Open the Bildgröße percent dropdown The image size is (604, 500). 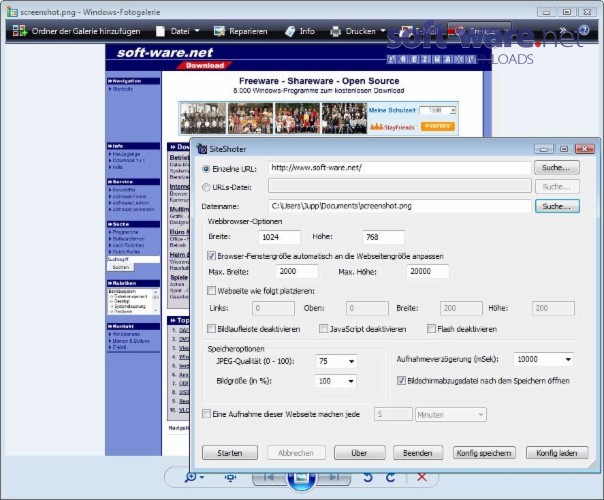(x=336, y=381)
